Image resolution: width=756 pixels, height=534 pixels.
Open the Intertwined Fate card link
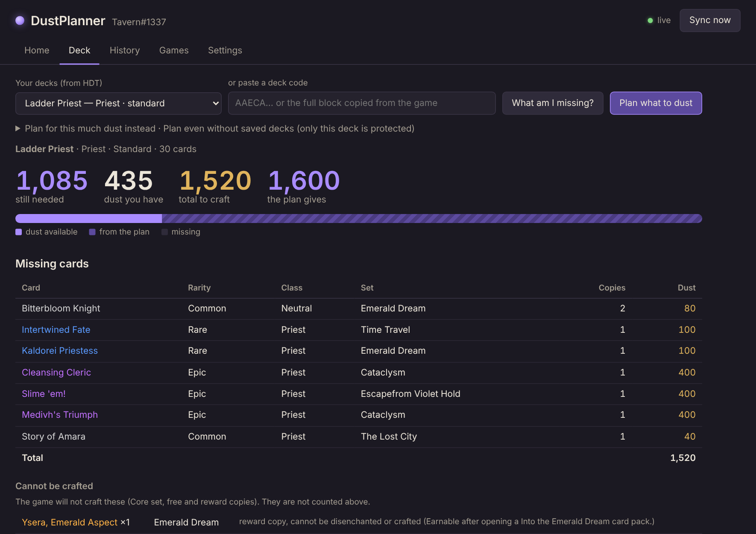pos(56,330)
